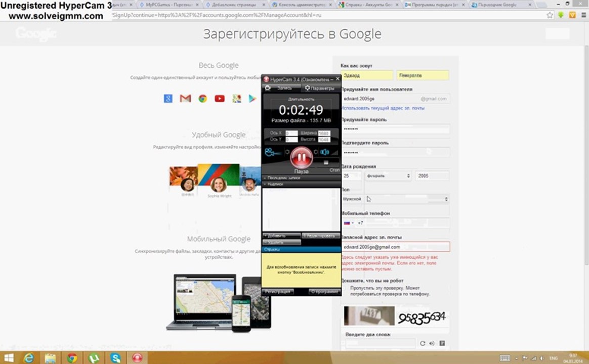Check the skip this verification checkbox
This screenshot has width=589, height=364.
(x=344, y=288)
